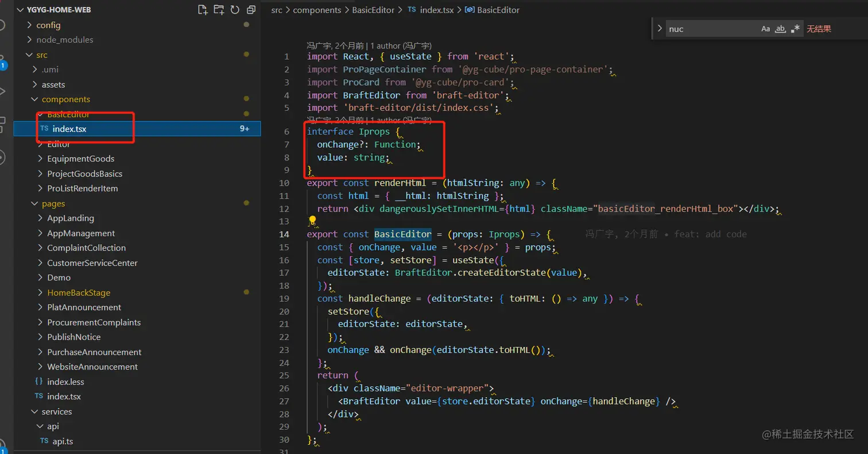This screenshot has width=868, height=454.
Task: Expand the config folder chevron
Action: 30,25
